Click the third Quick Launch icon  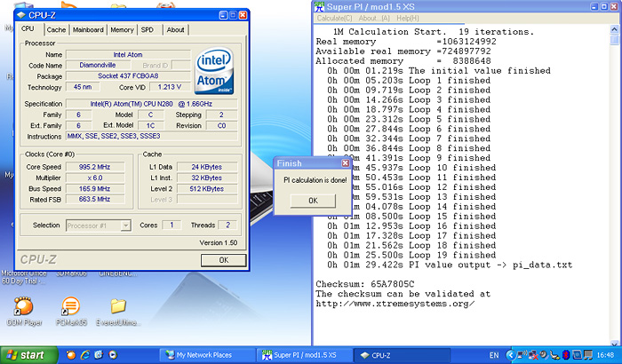tap(99, 355)
